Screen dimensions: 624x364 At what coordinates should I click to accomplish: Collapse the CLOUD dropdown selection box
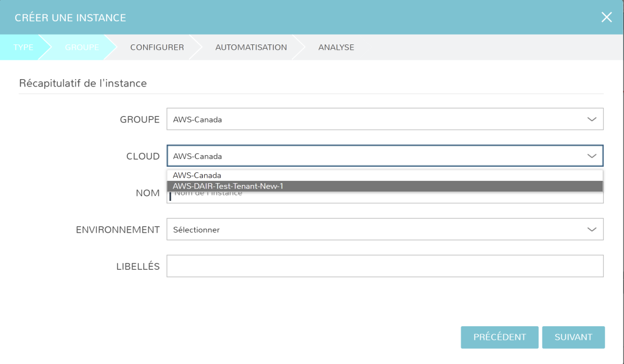[x=378, y=156]
